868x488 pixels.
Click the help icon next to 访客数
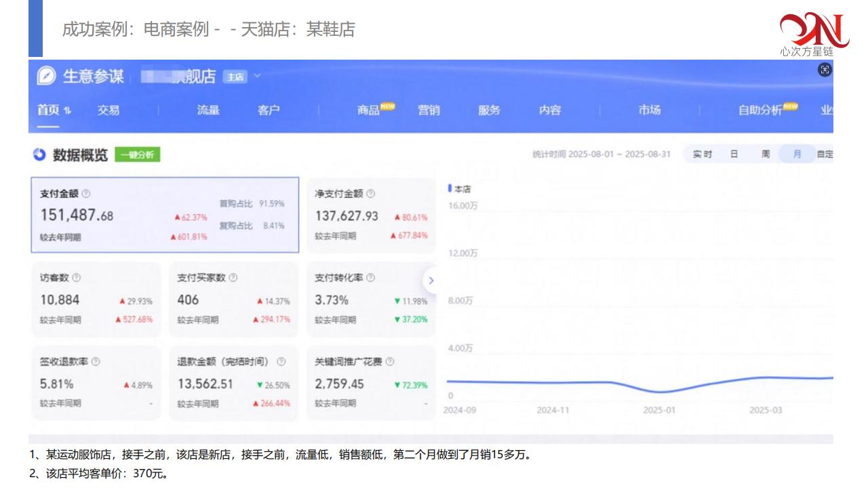[x=76, y=278]
